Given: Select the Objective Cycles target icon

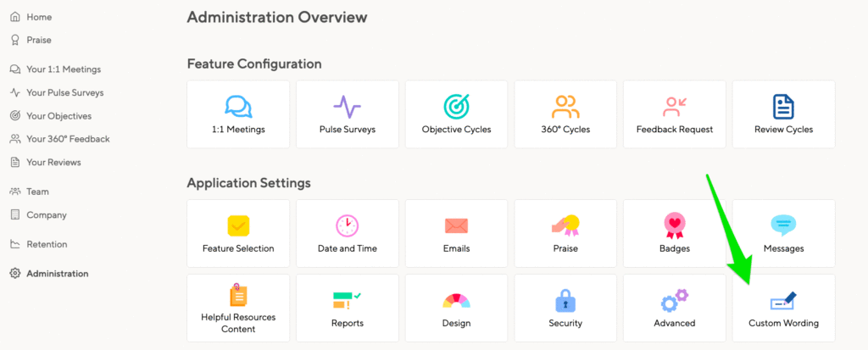Looking at the screenshot, I should pos(456,106).
